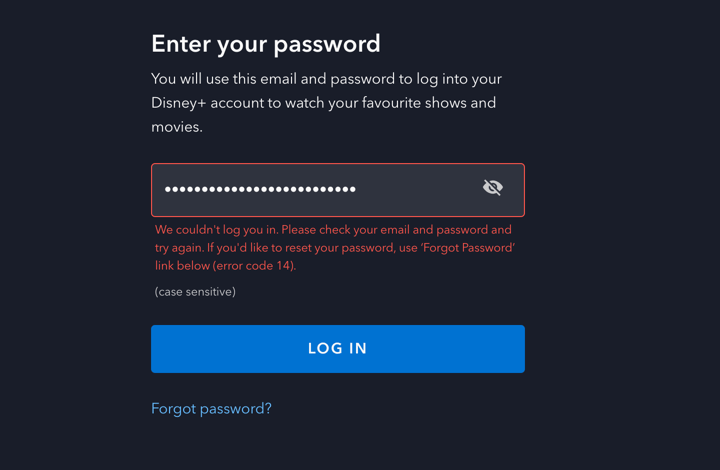Show the hidden password with eye icon
Screen dimensions: 720x470
click(492, 188)
